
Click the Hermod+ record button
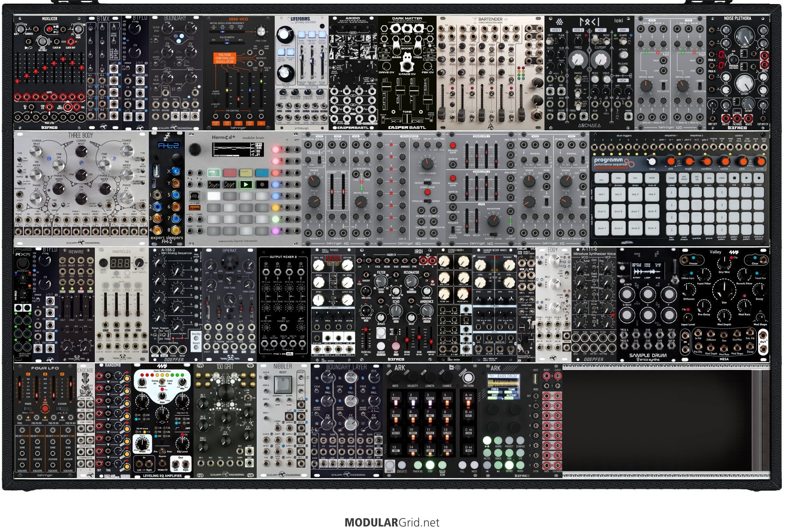click(x=262, y=184)
